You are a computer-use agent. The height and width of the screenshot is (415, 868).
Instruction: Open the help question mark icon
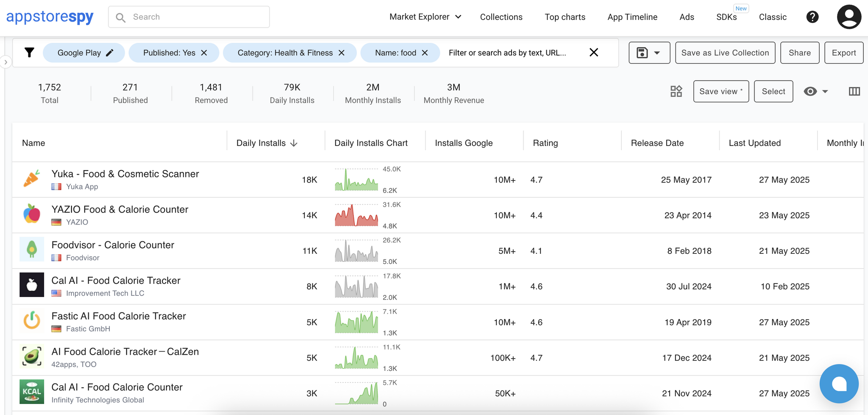(812, 17)
